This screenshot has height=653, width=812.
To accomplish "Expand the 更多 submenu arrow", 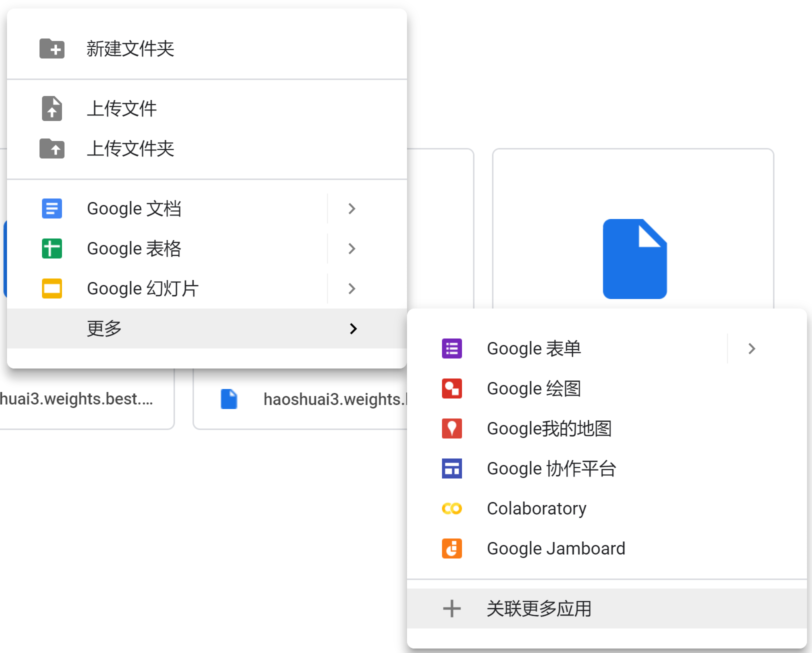I will tap(353, 328).
